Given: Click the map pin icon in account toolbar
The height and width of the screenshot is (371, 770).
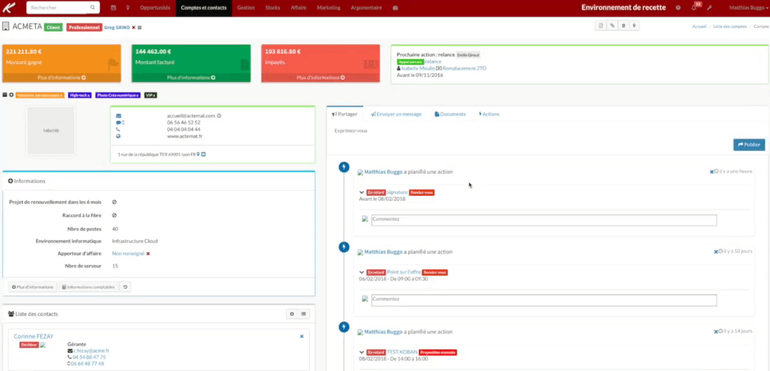Looking at the screenshot, I should pyautogui.click(x=635, y=26).
